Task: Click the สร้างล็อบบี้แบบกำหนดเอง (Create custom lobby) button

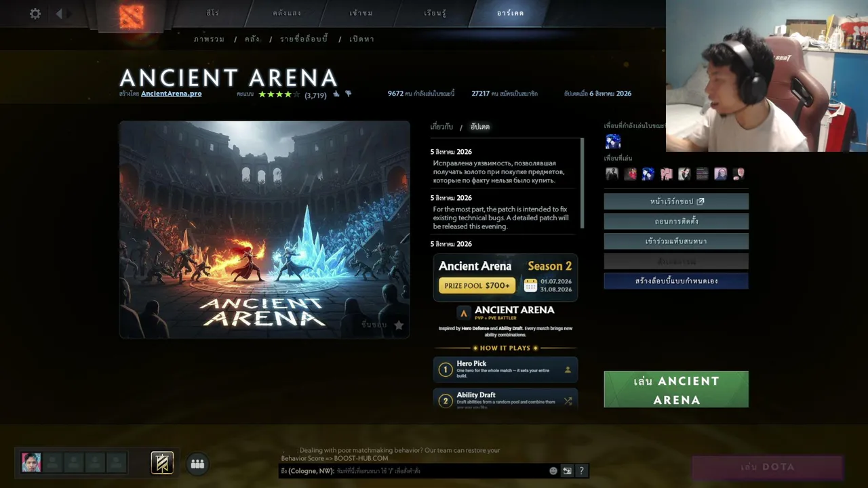Action: coord(676,281)
